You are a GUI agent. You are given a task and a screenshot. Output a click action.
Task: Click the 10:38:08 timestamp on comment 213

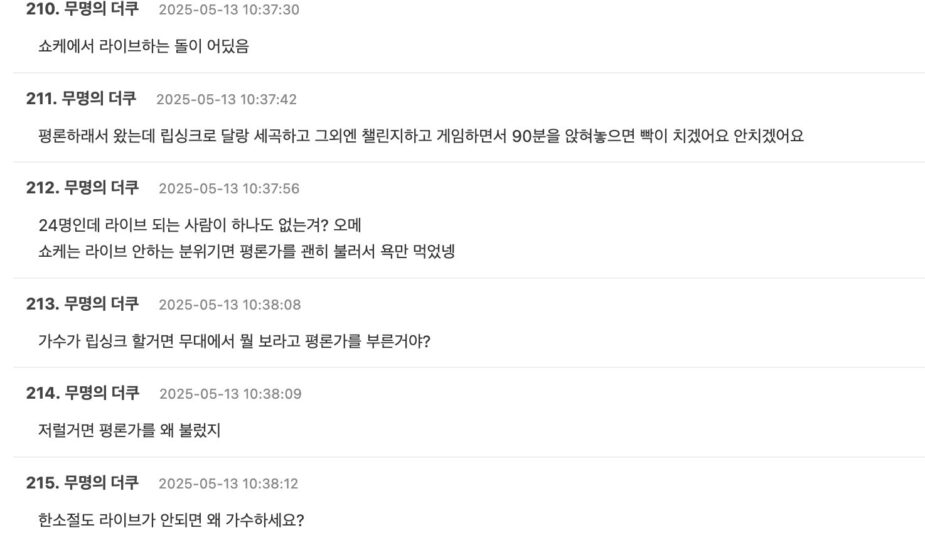point(229,305)
